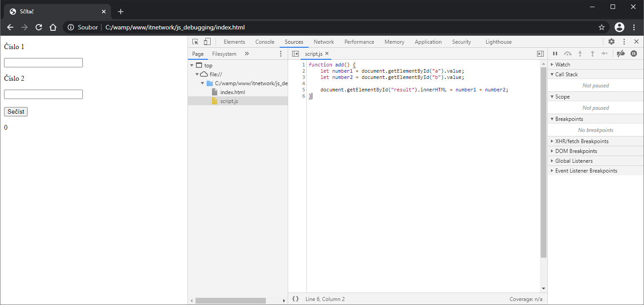Click pretty print curly braces icon

pyautogui.click(x=295, y=299)
